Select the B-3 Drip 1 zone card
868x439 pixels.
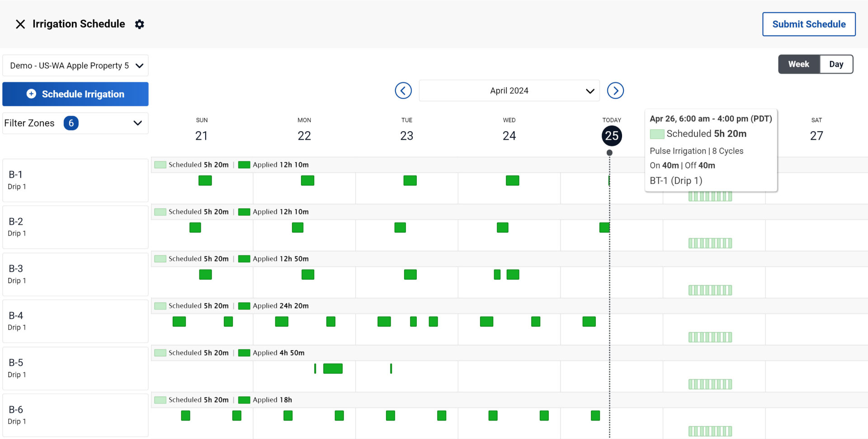tap(75, 274)
